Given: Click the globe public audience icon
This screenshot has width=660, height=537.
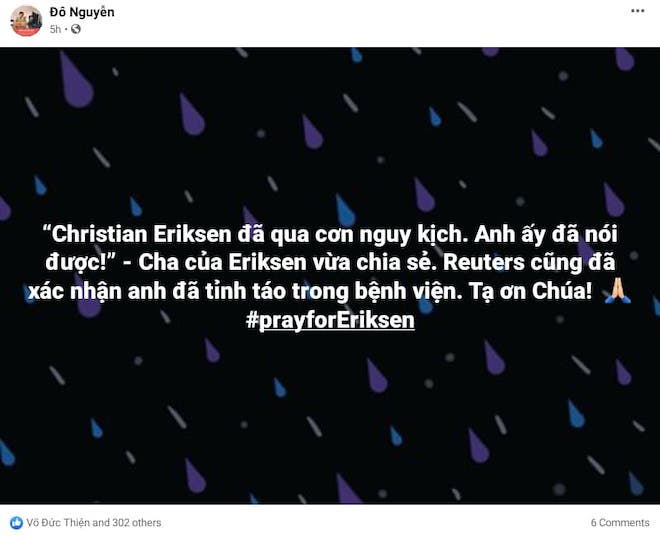Looking at the screenshot, I should pyautogui.click(x=76, y=29).
